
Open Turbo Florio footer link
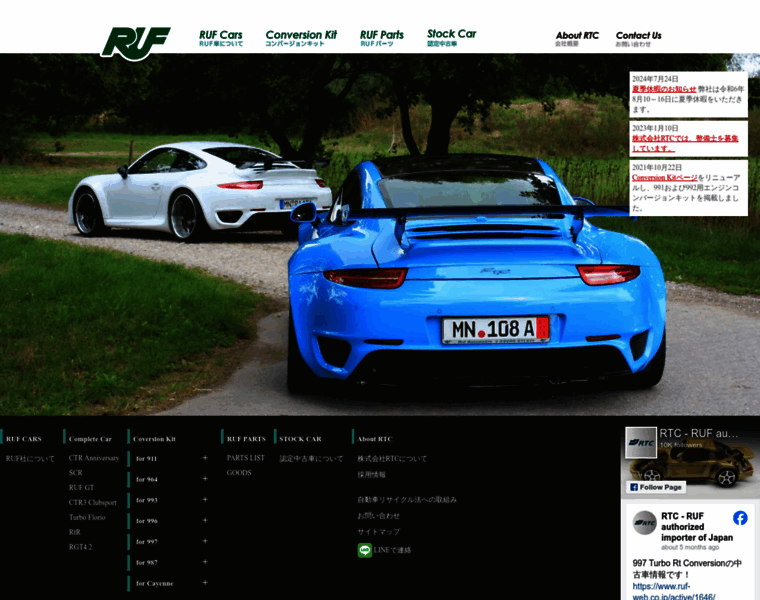tap(87, 517)
